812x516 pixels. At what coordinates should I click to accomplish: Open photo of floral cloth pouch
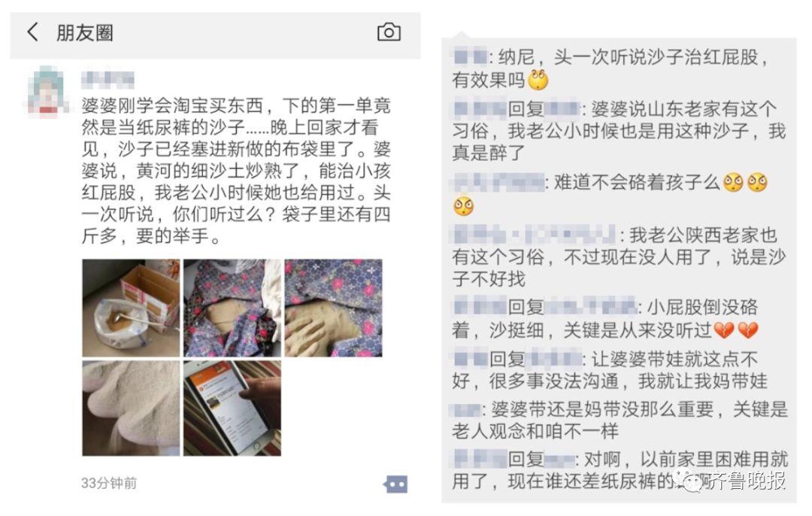(232, 308)
